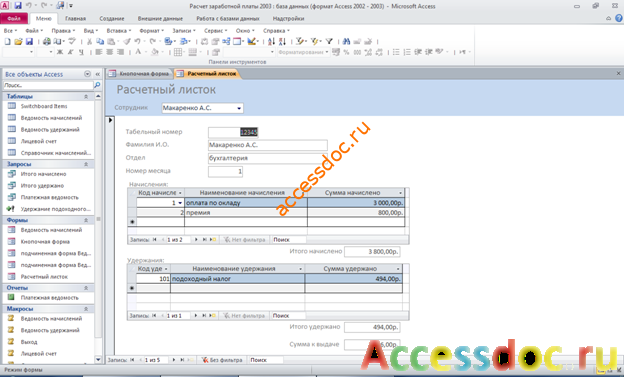The height and width of the screenshot is (377, 624).
Task: Click the quick access Save icon in title bar
Action: coord(18,6)
